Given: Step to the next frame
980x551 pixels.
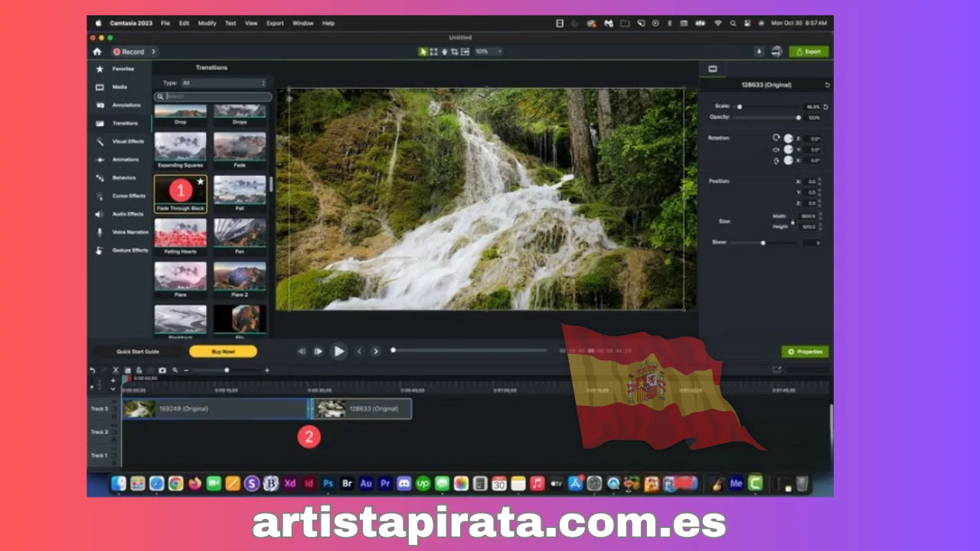Looking at the screenshot, I should (318, 351).
